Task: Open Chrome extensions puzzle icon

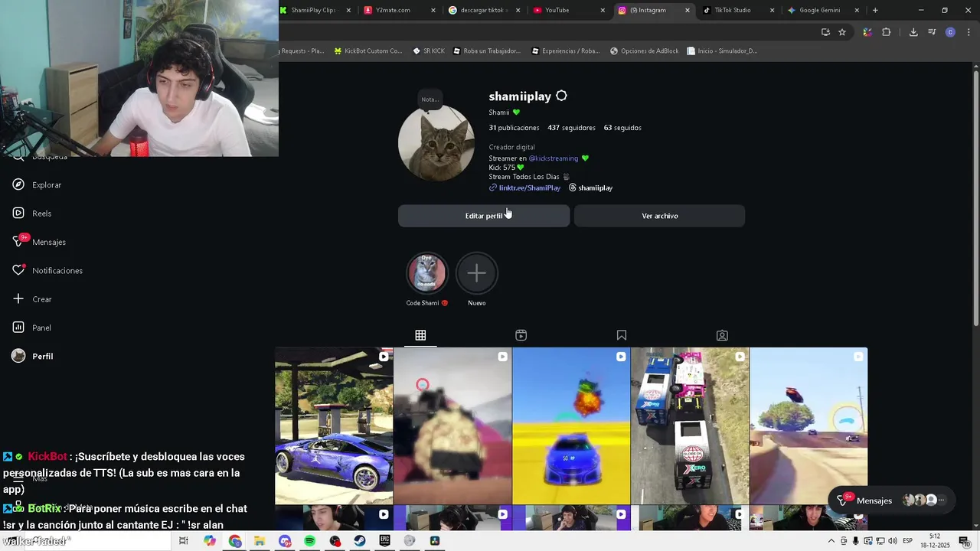Action: click(887, 32)
